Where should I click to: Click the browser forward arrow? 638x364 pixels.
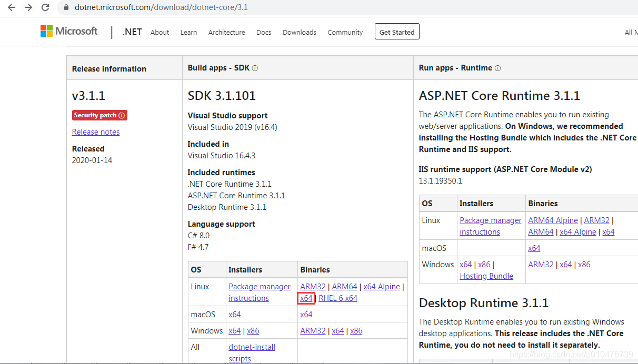click(28, 8)
